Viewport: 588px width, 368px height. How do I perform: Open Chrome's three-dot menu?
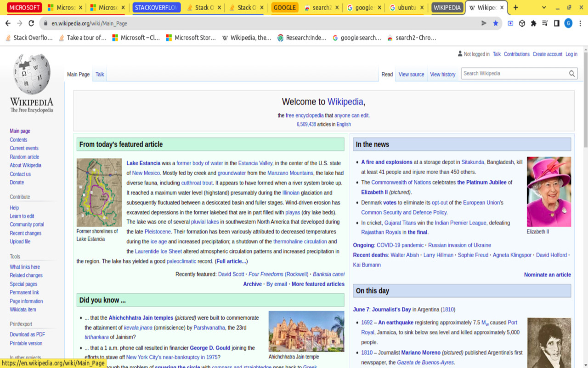(580, 23)
